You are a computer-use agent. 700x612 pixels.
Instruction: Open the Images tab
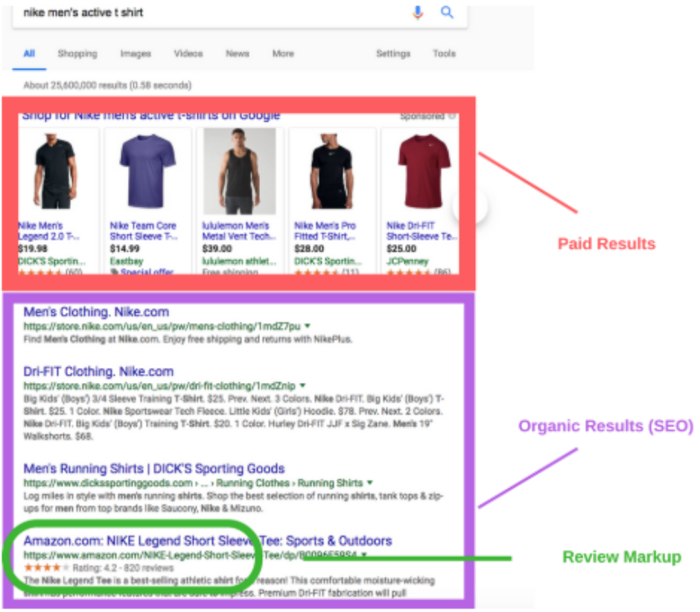point(135,54)
